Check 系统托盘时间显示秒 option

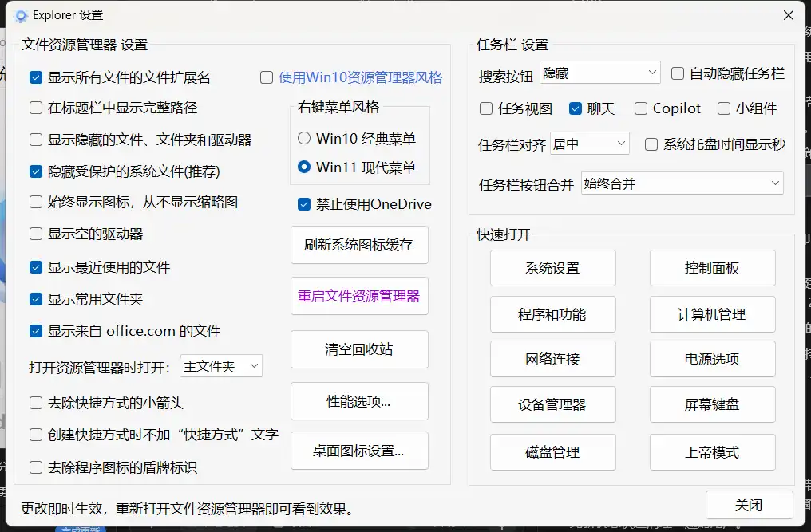tap(651, 144)
